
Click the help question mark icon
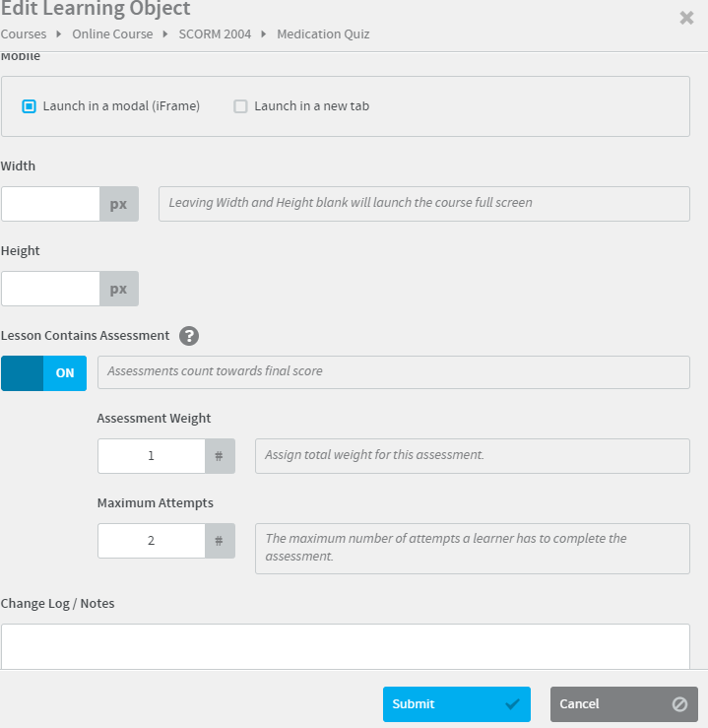189,336
